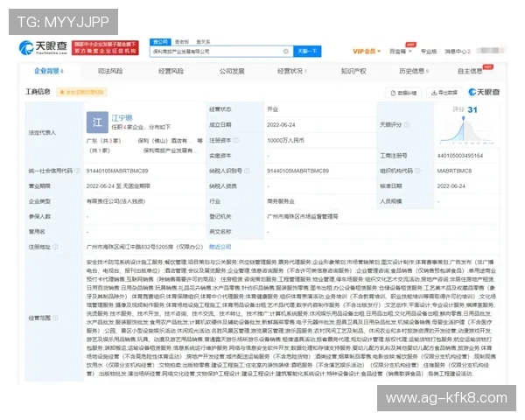The image size is (525, 420).
Task: Clear the search box with the X icon
Action: click(285, 52)
